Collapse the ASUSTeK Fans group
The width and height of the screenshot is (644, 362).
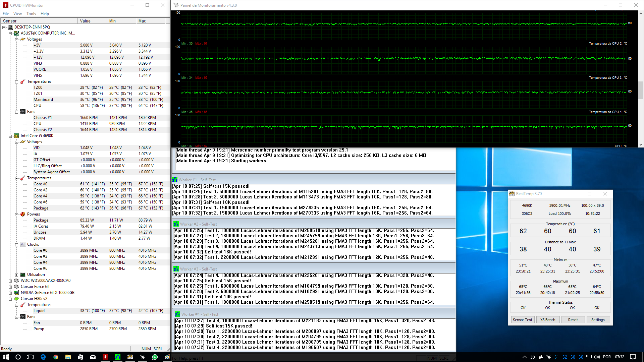(16, 112)
